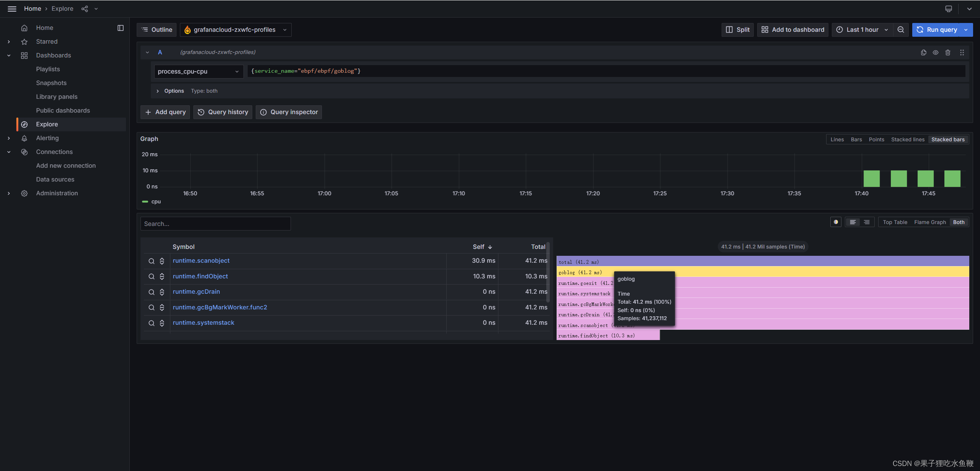Open the hamburger main menu
Screen dimensions: 980x471
12,8
